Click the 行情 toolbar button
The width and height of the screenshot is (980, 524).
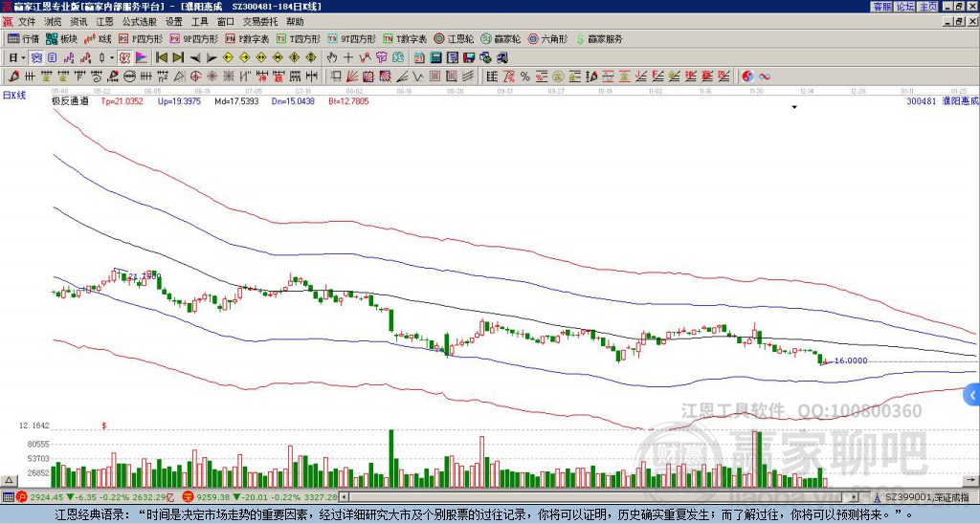24,38
